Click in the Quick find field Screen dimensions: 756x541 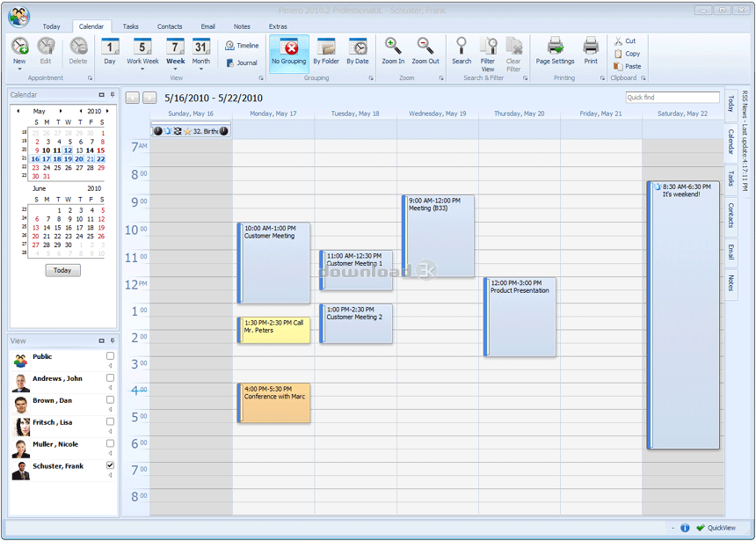point(672,98)
